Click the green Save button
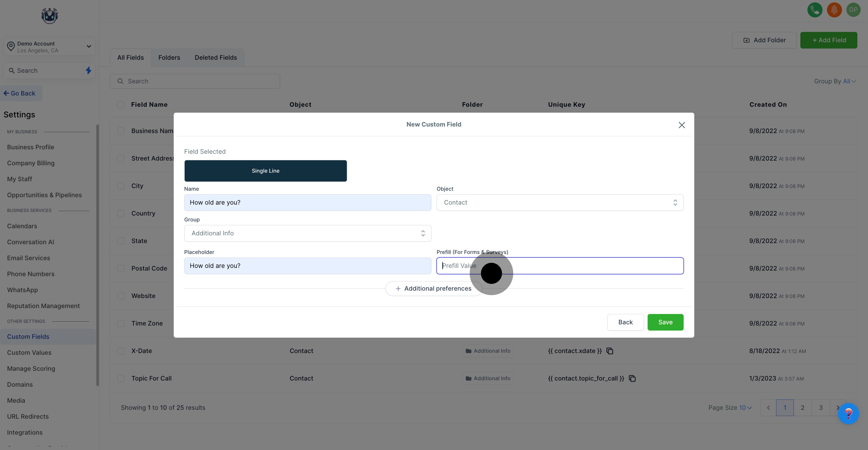Image resolution: width=868 pixels, height=450 pixels. point(665,322)
